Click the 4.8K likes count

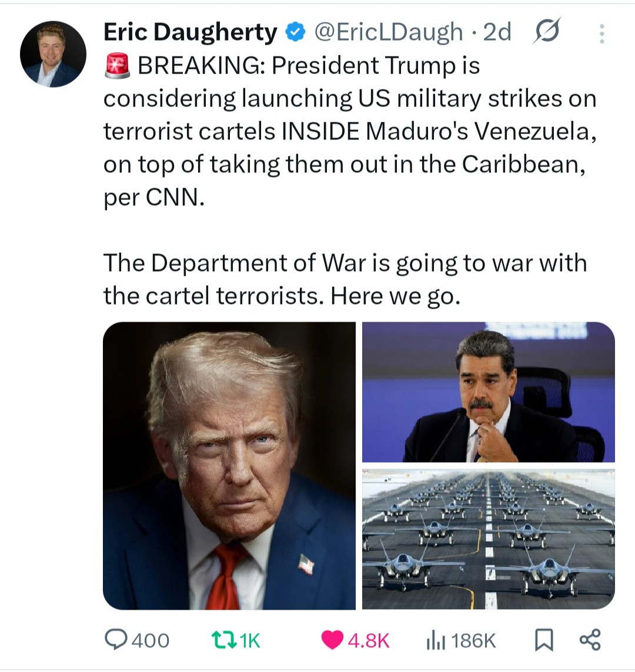[369, 641]
